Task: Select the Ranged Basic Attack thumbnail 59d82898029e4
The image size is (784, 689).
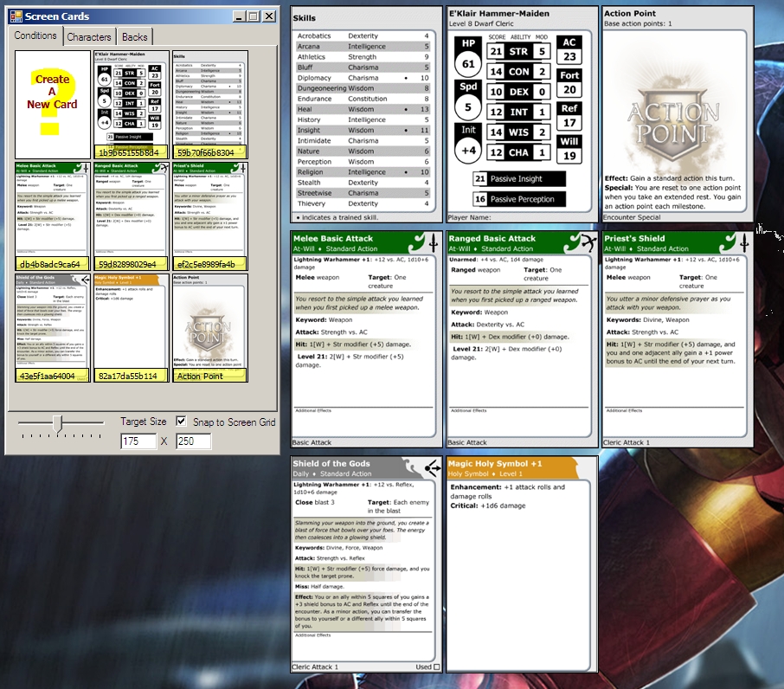Action: pos(132,216)
